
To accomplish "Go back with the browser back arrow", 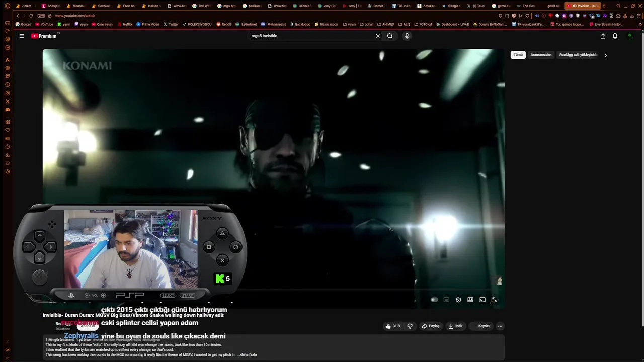I will click(18, 16).
